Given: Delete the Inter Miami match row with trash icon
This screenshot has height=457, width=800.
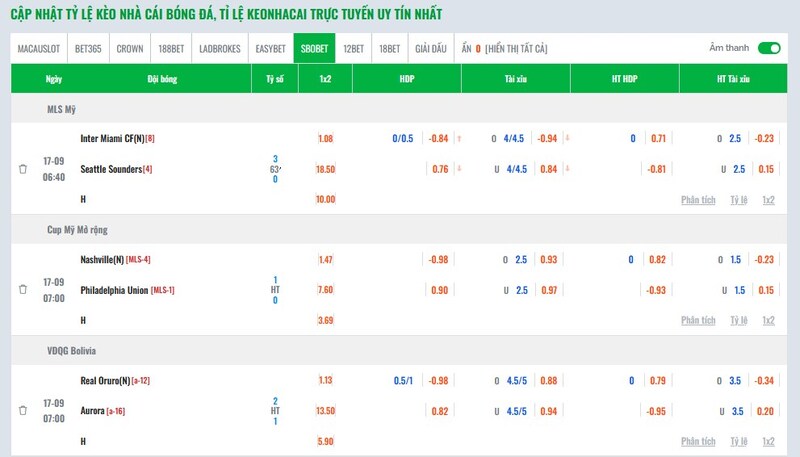Looking at the screenshot, I should coord(22,169).
